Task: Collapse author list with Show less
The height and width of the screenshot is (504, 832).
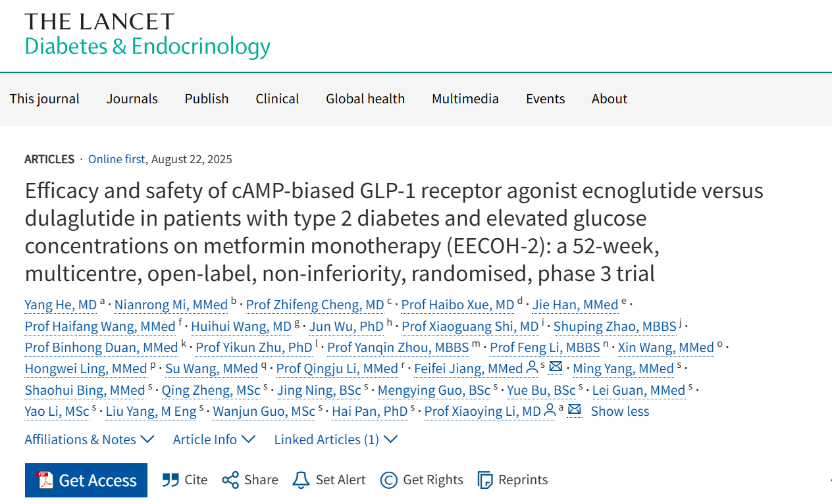Action: tap(619, 411)
